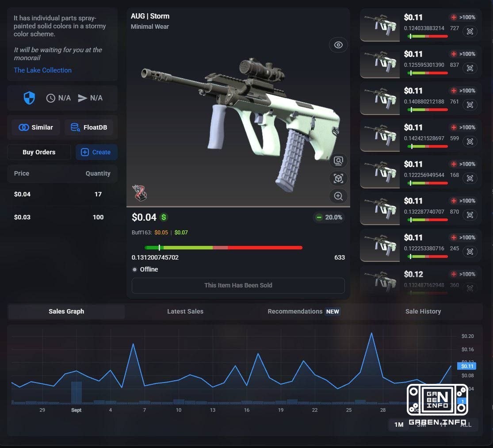The image size is (493, 448).
Task: Switch to the Latest Sales tab
Action: [x=185, y=311]
